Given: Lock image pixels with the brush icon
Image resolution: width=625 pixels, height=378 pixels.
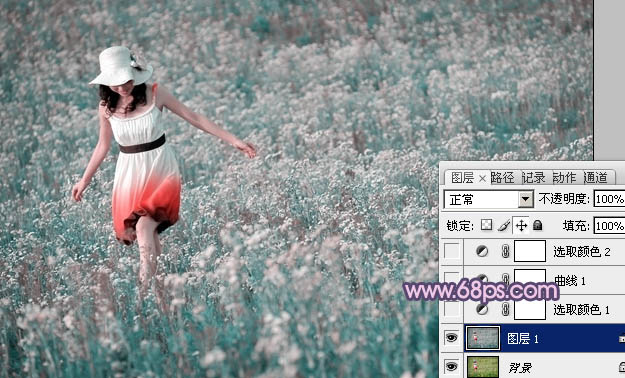Looking at the screenshot, I should coord(504,226).
